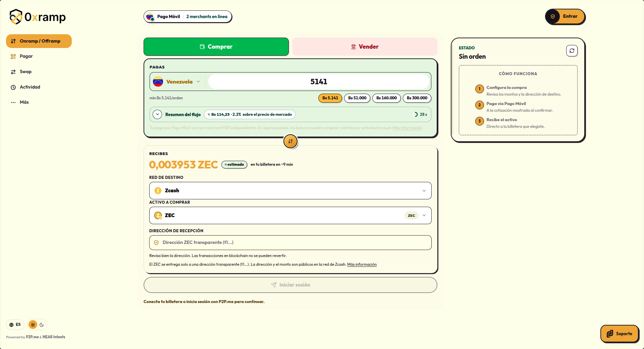Switch to the Comprar tab
This screenshot has width=644, height=349.
216,47
